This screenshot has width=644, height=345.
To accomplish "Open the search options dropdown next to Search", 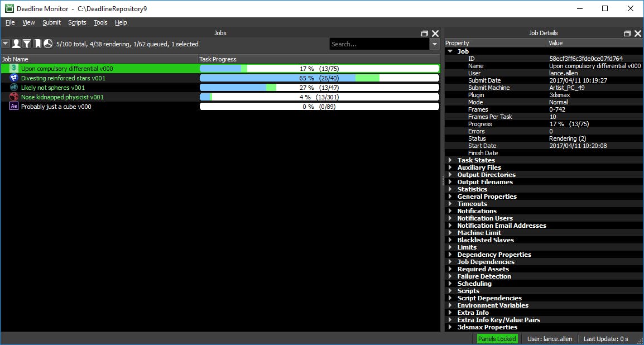I will click(x=435, y=44).
